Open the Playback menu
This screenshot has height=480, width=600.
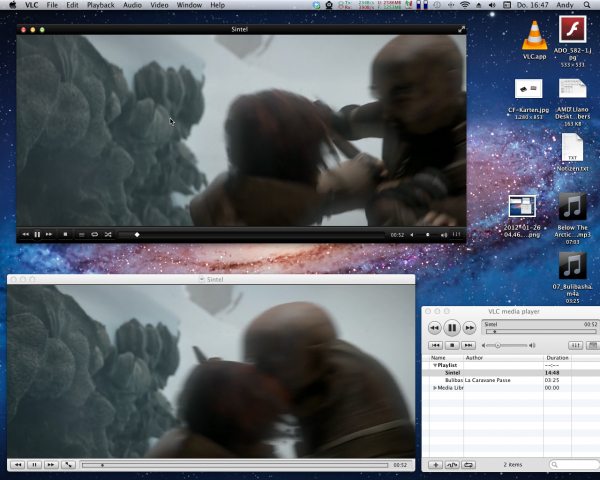[101, 5]
